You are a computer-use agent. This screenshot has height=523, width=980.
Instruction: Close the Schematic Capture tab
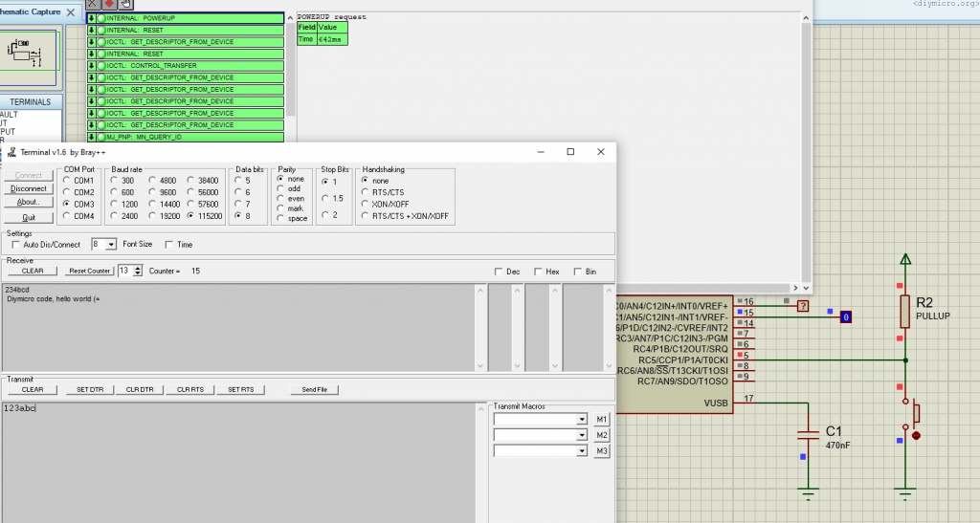point(69,12)
